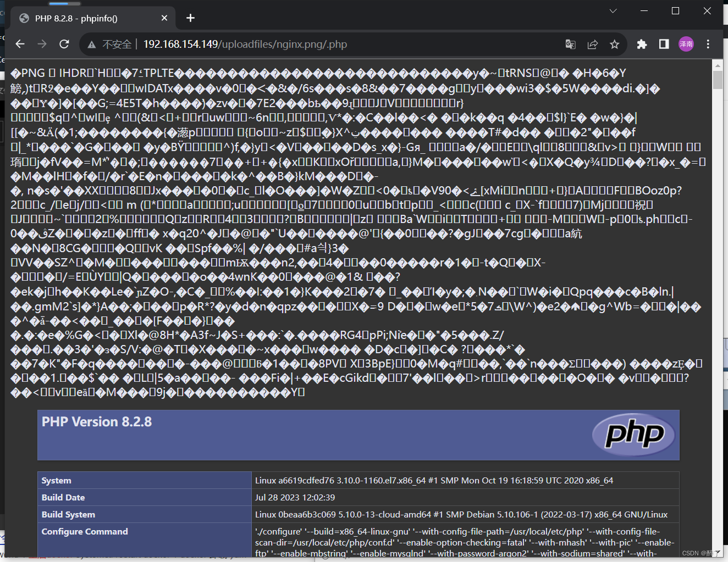Open the Extensions puzzle icon
728x562 pixels.
(x=642, y=44)
